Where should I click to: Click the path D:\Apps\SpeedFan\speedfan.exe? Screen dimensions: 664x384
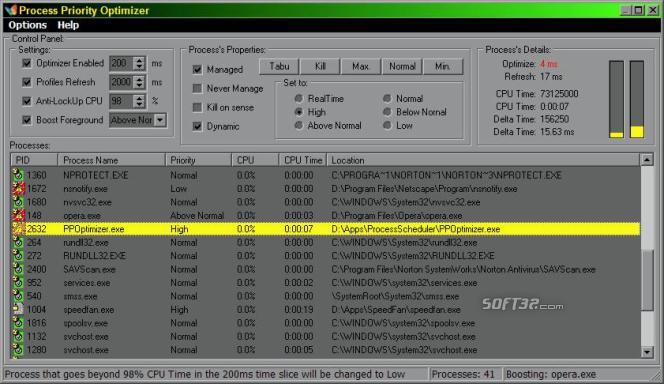pos(396,309)
